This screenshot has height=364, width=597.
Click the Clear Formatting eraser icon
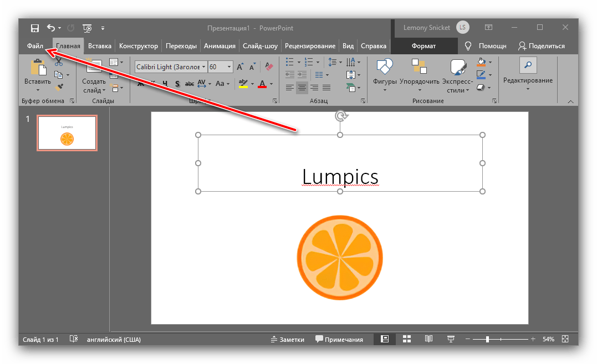click(x=269, y=67)
